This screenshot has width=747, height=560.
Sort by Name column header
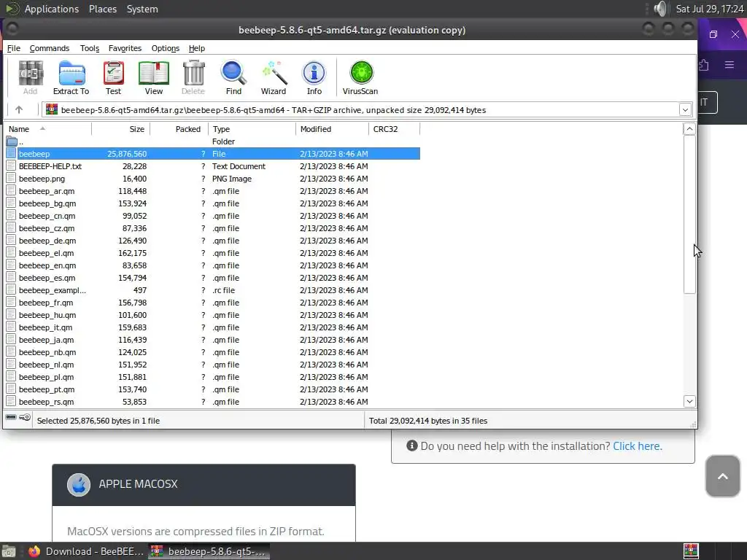tap(47, 129)
